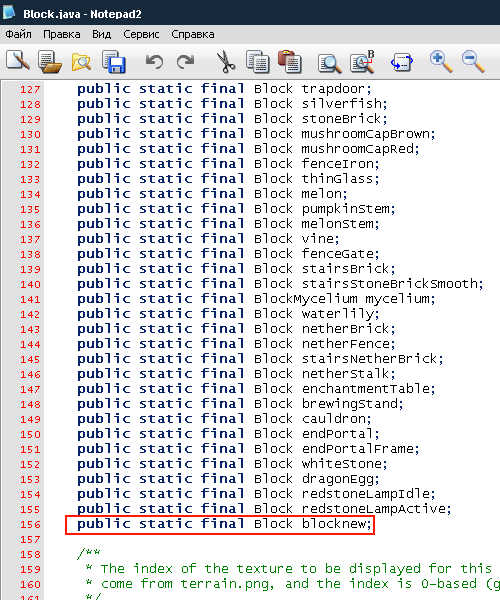Zoom out with the minus magnifier
The width and height of the screenshot is (500, 600).
[473, 61]
